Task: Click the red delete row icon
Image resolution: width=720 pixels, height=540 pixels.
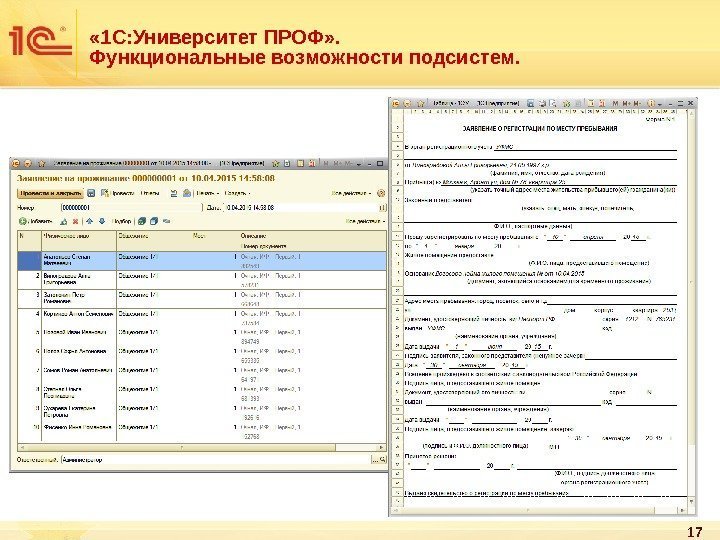Action: pyautogui.click(x=75, y=221)
